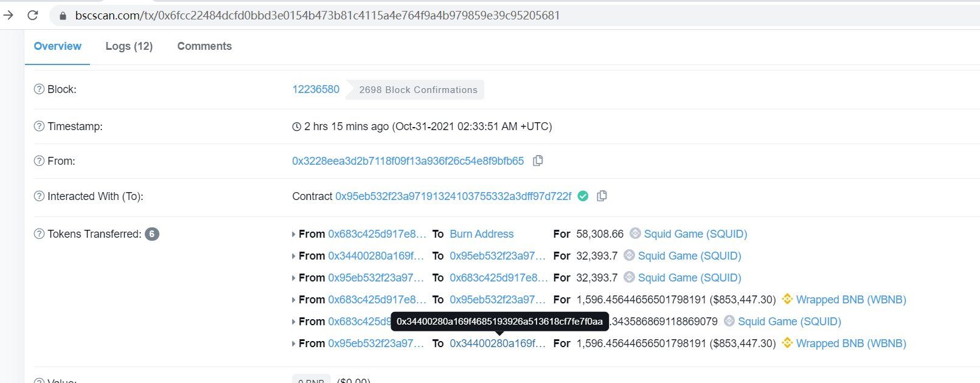The width and height of the screenshot is (980, 383).
Task: Click the help icon beside From
Action: point(39,160)
